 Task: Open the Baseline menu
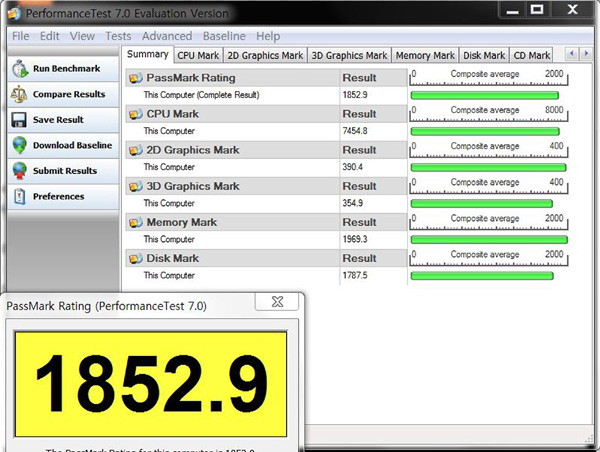click(x=224, y=36)
